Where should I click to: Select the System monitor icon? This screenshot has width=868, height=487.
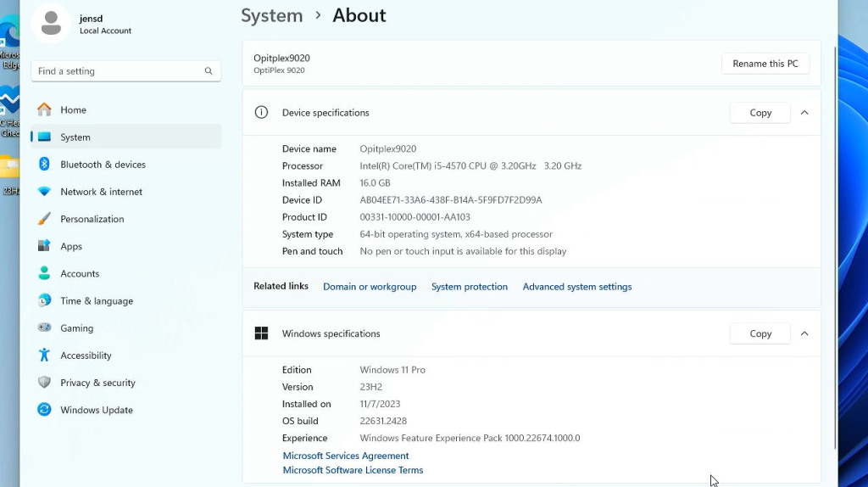pos(44,137)
